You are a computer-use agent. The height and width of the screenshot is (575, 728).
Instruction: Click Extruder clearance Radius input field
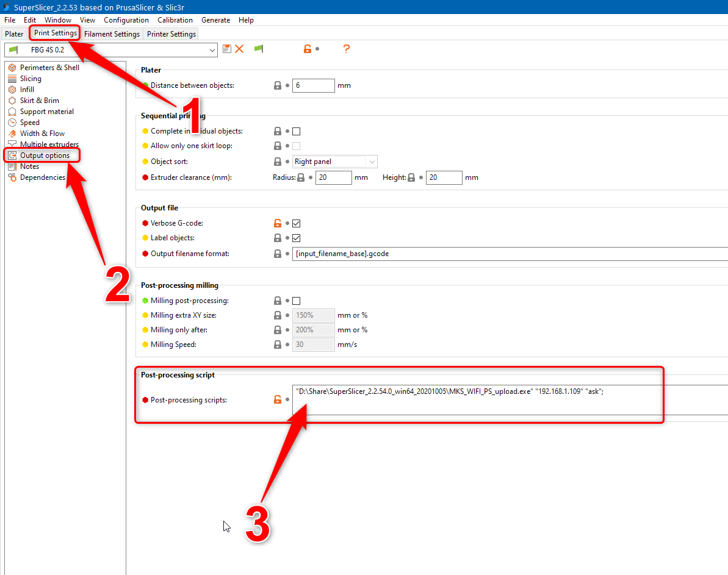click(333, 177)
